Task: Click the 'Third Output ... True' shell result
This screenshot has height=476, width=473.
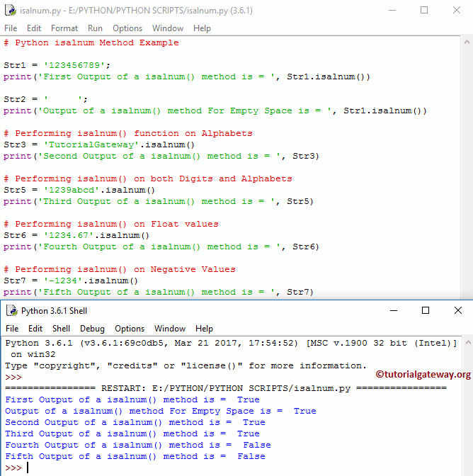Action: (132, 433)
